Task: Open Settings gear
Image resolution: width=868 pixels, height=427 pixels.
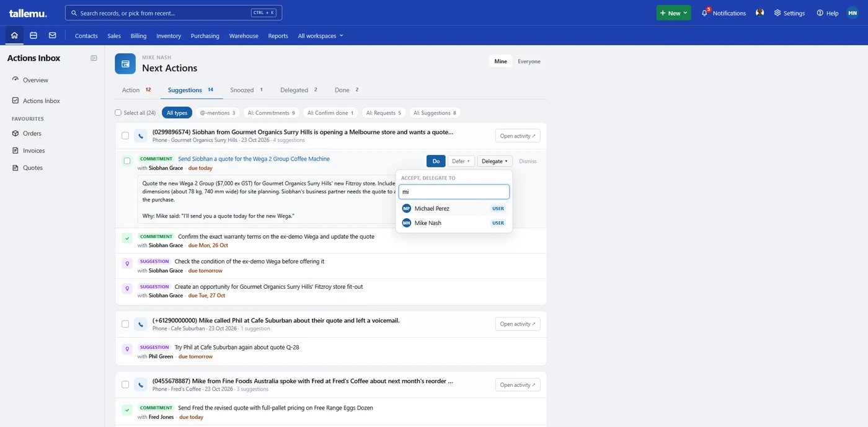Action: point(789,13)
